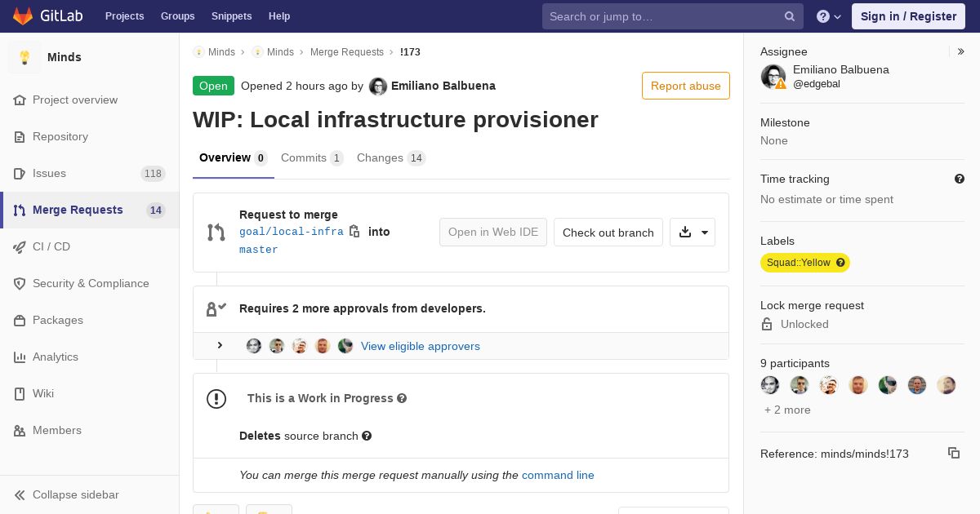The image size is (980, 514).
Task: Click the Open status badge
Action: (213, 86)
